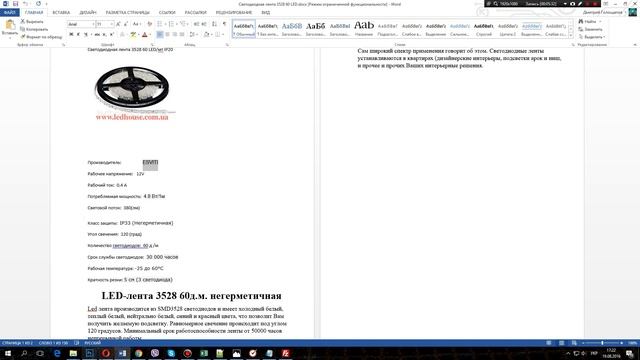Switch to РЕЦЕНЗИРОВАНИЕ (Review) tab
The width and height of the screenshot is (640, 360).
pyautogui.click(x=234, y=12)
